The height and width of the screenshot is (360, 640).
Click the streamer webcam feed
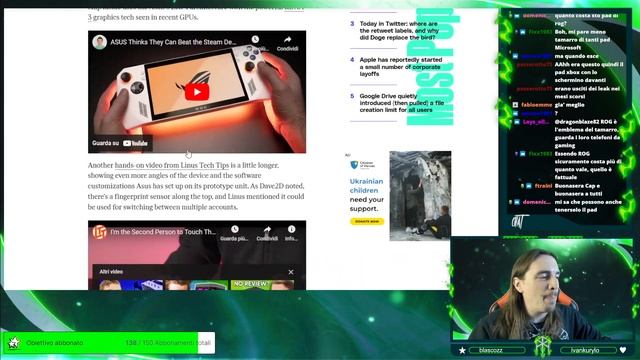(x=542, y=290)
